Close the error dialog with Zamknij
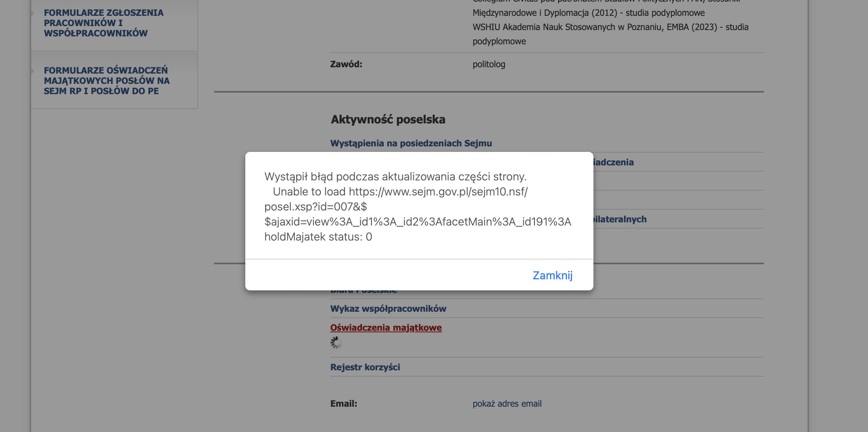 (x=552, y=275)
